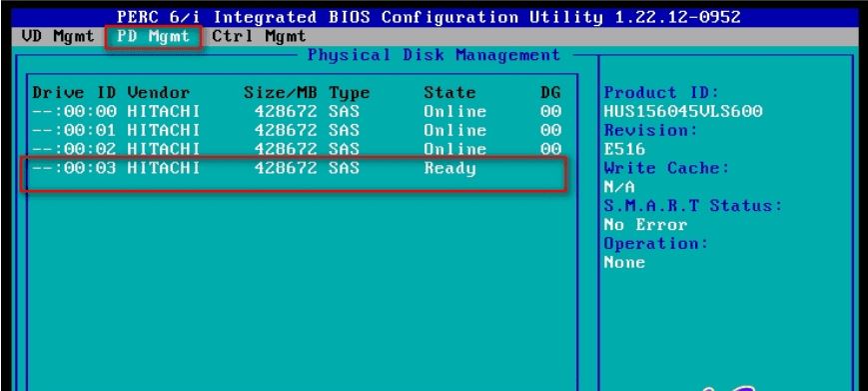Click the Product ID label
The height and width of the screenshot is (391, 868).
(662, 92)
